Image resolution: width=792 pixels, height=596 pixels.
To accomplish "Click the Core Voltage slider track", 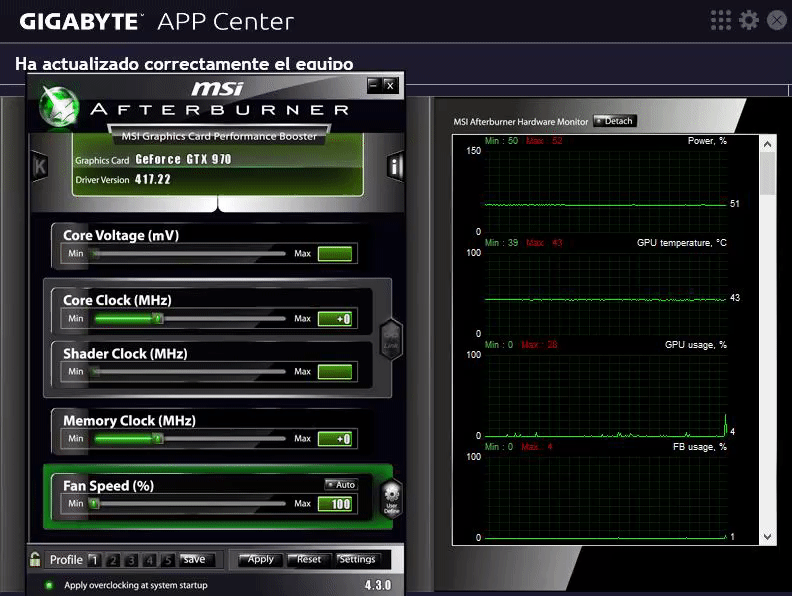I will pyautogui.click(x=189, y=254).
